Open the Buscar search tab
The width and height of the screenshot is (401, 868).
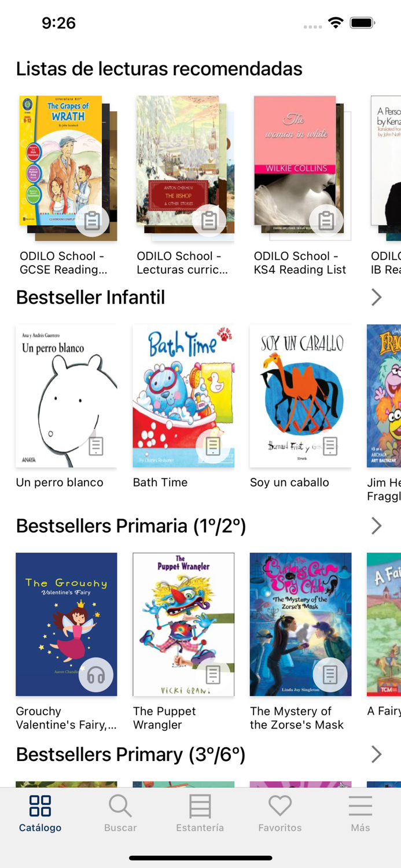[120, 813]
